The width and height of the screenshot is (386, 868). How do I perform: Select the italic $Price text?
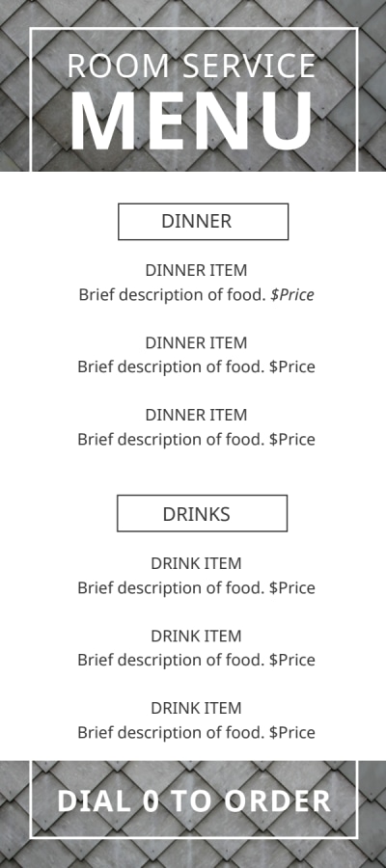291,295
